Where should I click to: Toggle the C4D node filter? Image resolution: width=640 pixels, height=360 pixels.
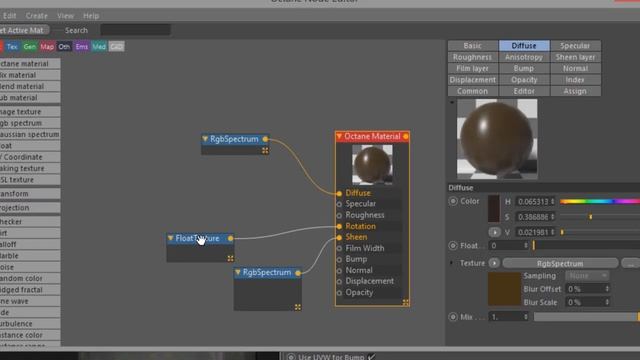[116, 47]
